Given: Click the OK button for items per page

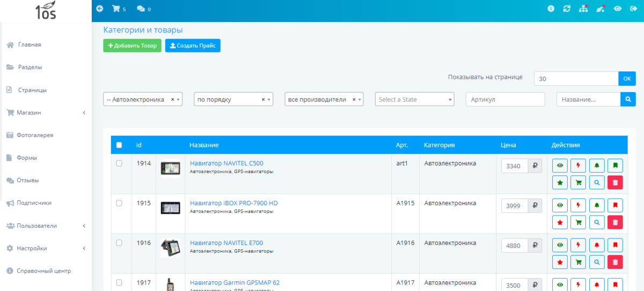Looking at the screenshot, I should tap(627, 78).
